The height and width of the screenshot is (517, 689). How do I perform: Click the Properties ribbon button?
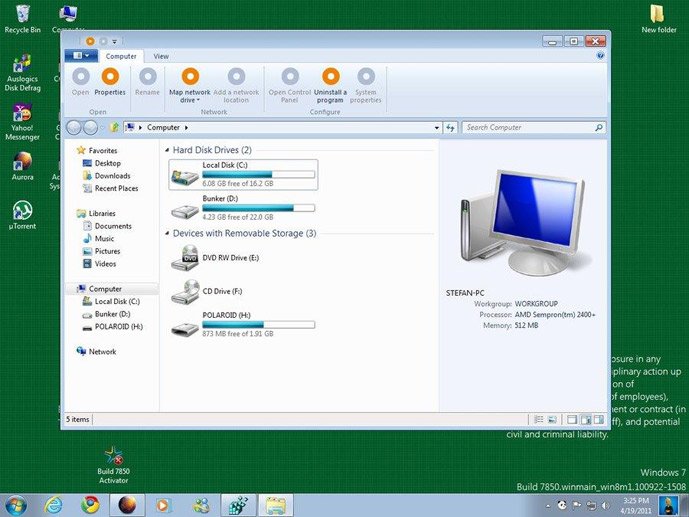pos(110,82)
